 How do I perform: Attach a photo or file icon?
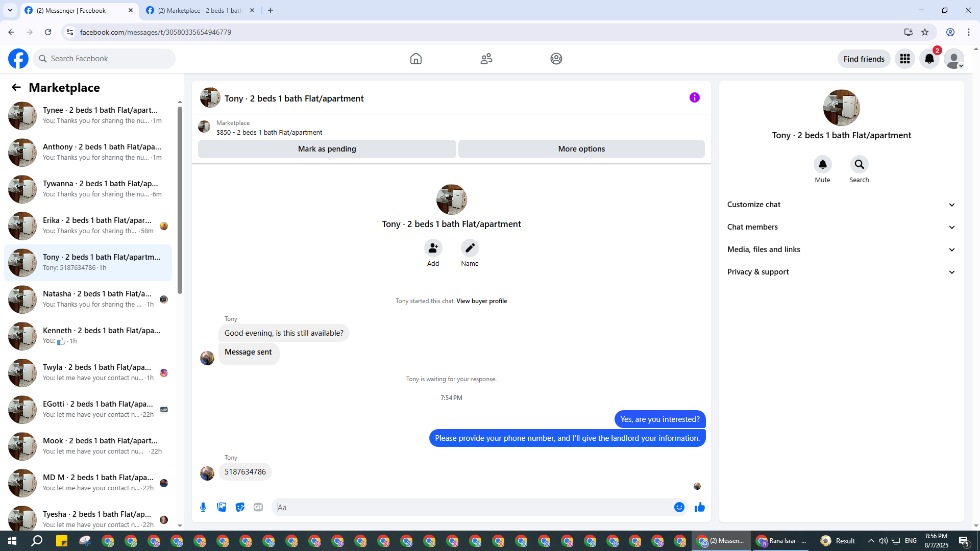[222, 507]
